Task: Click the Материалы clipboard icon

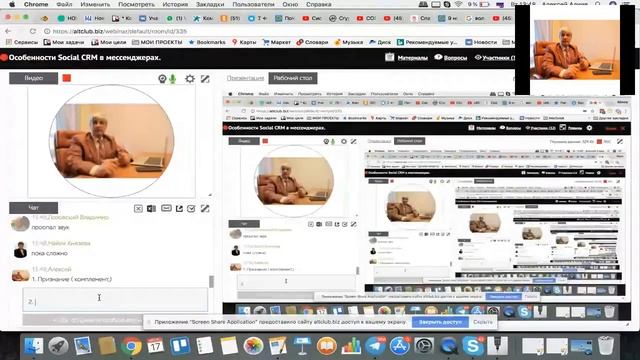Action: pyautogui.click(x=390, y=57)
